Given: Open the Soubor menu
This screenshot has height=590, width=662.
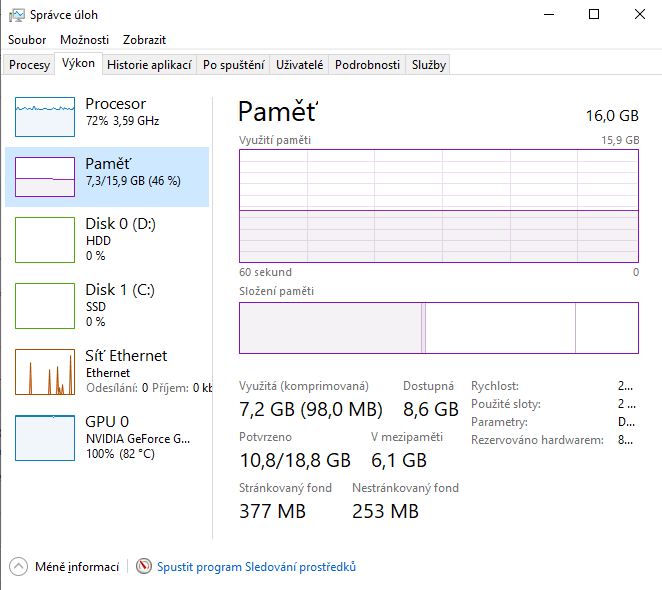Looking at the screenshot, I should [27, 40].
